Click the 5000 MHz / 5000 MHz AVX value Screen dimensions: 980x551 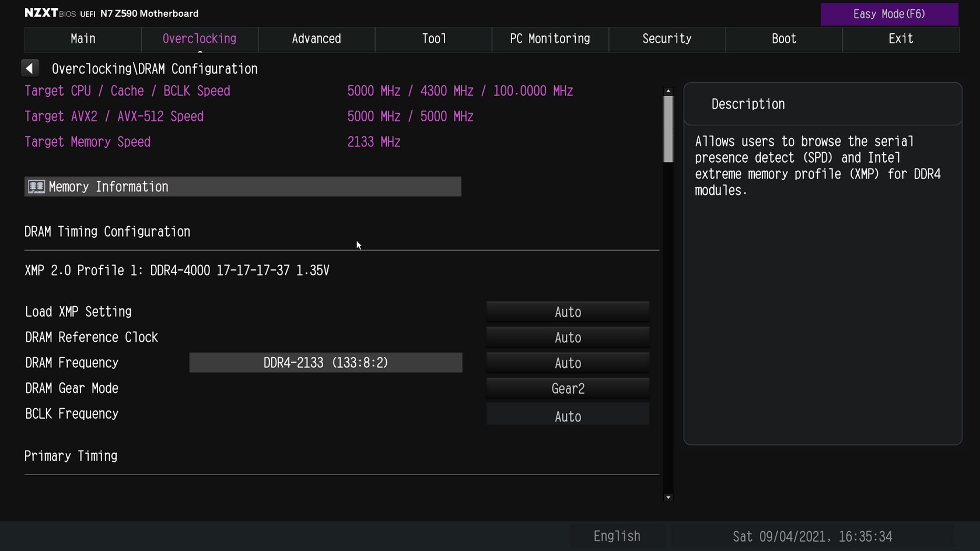click(x=410, y=117)
